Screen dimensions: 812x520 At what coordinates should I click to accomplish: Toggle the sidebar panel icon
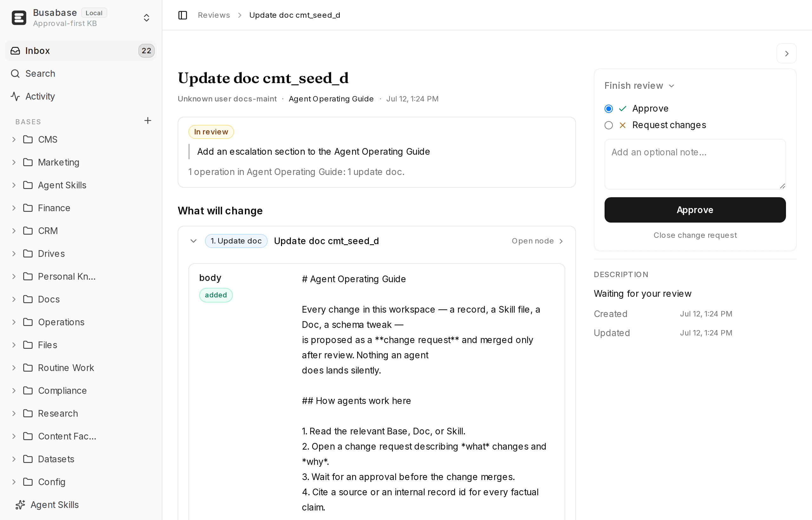(183, 15)
